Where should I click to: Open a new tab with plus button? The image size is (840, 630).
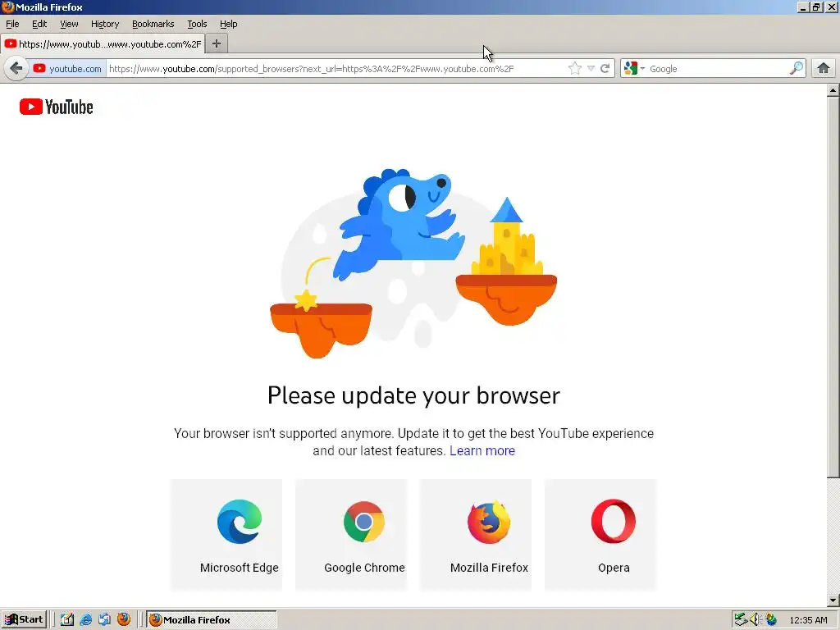(x=217, y=44)
